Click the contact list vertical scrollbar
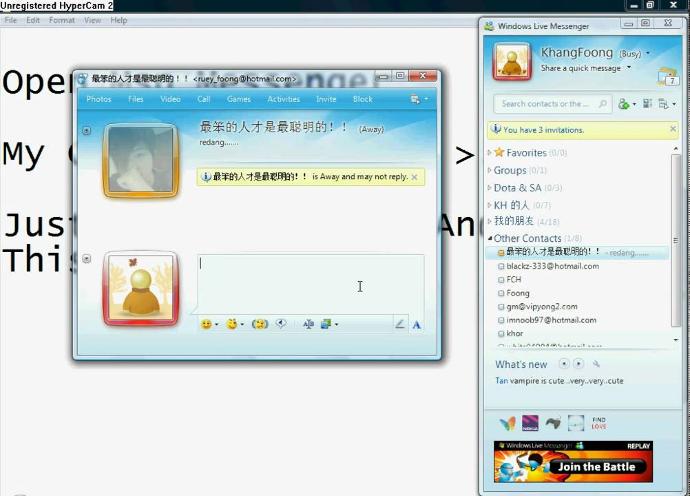The height and width of the screenshot is (496, 690). 675,240
